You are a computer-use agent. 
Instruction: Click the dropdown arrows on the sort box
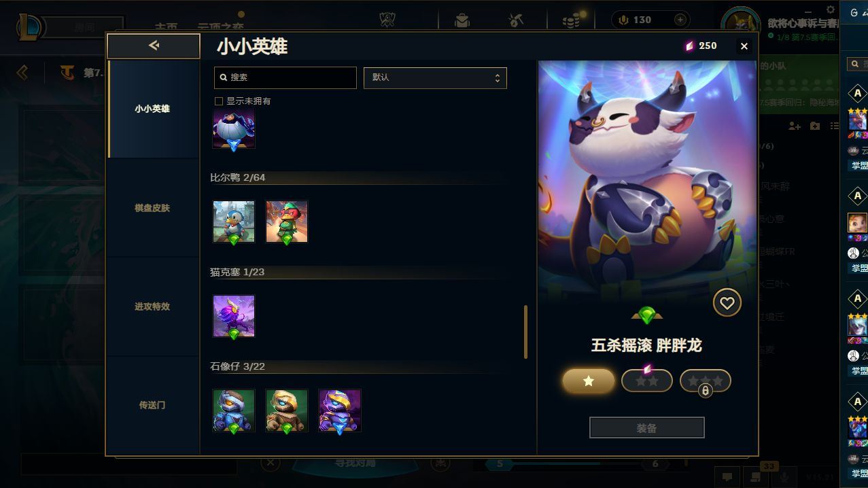point(497,77)
